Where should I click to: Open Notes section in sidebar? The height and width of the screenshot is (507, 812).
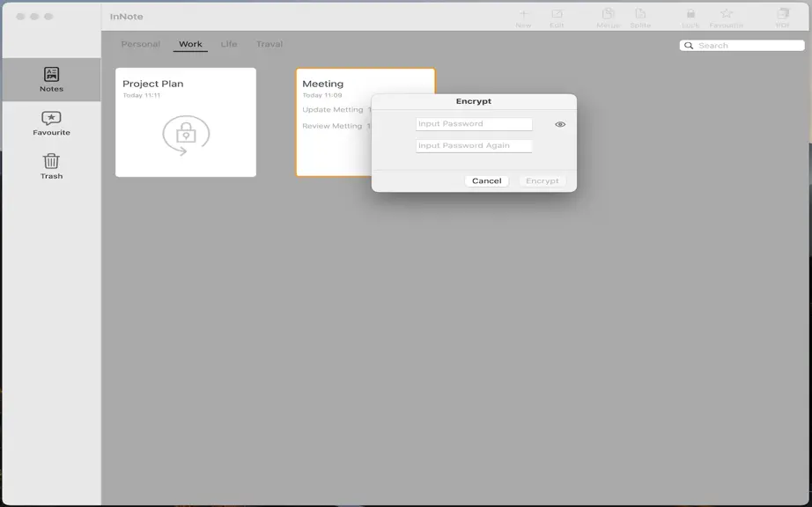point(51,80)
